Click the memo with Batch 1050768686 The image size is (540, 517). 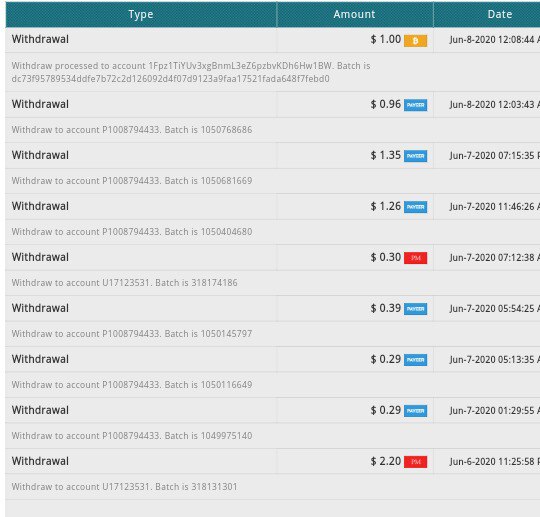coord(132,130)
